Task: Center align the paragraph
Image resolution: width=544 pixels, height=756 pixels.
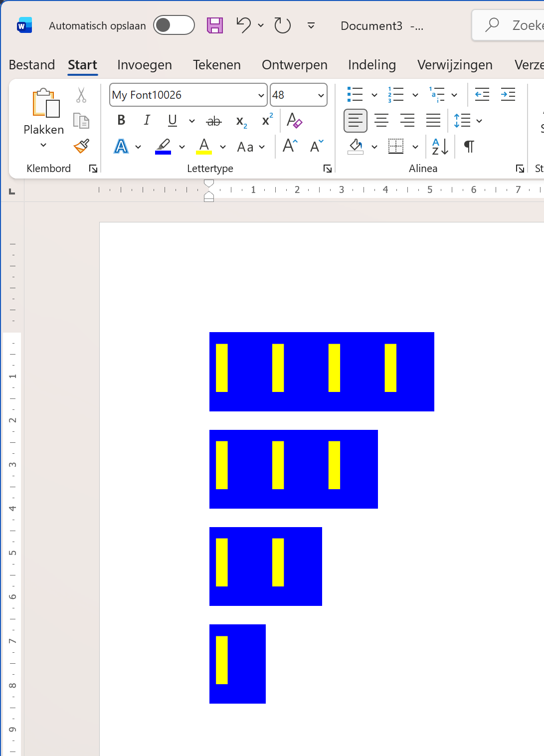Action: click(x=381, y=121)
